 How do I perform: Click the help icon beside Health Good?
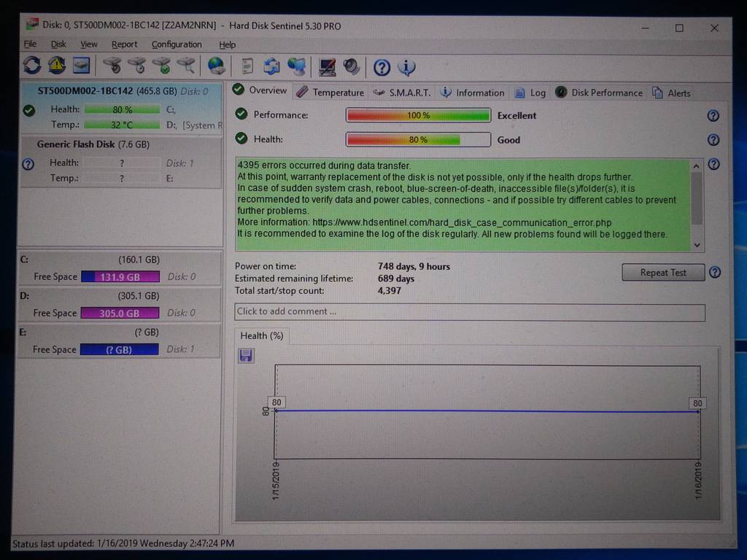(x=713, y=139)
